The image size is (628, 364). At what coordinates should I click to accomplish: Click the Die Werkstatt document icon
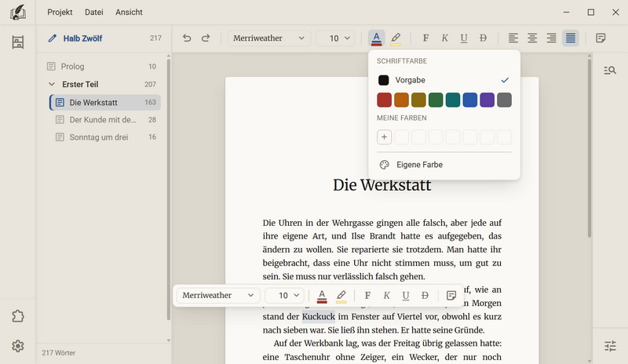(60, 103)
